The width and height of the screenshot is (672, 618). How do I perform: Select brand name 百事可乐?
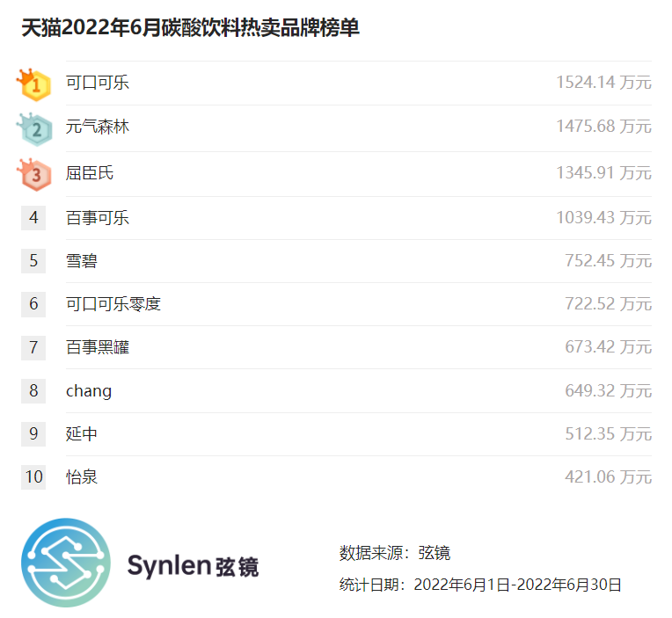pyautogui.click(x=98, y=218)
